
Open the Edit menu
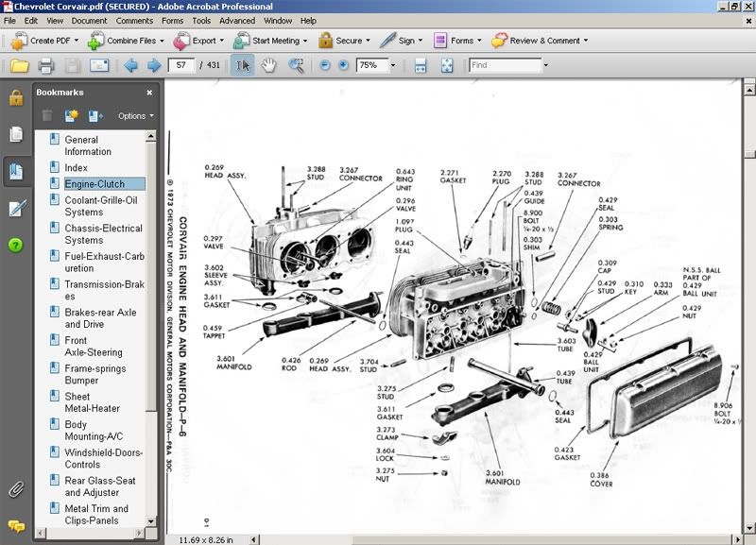click(x=31, y=21)
